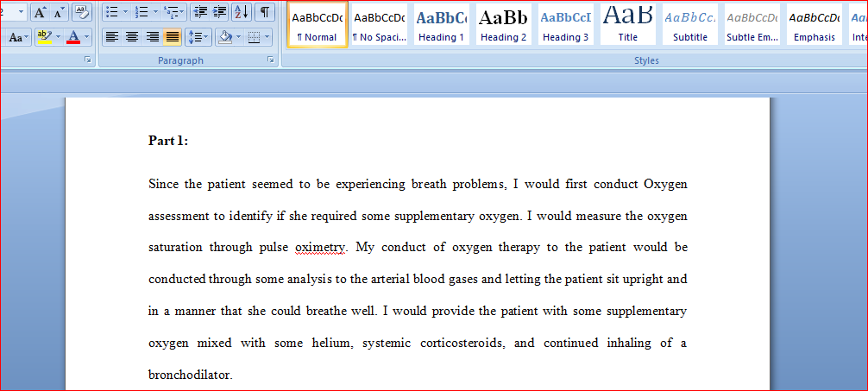Apply the Emphasis style
Viewport: 868px width, 391px height.
click(x=814, y=24)
